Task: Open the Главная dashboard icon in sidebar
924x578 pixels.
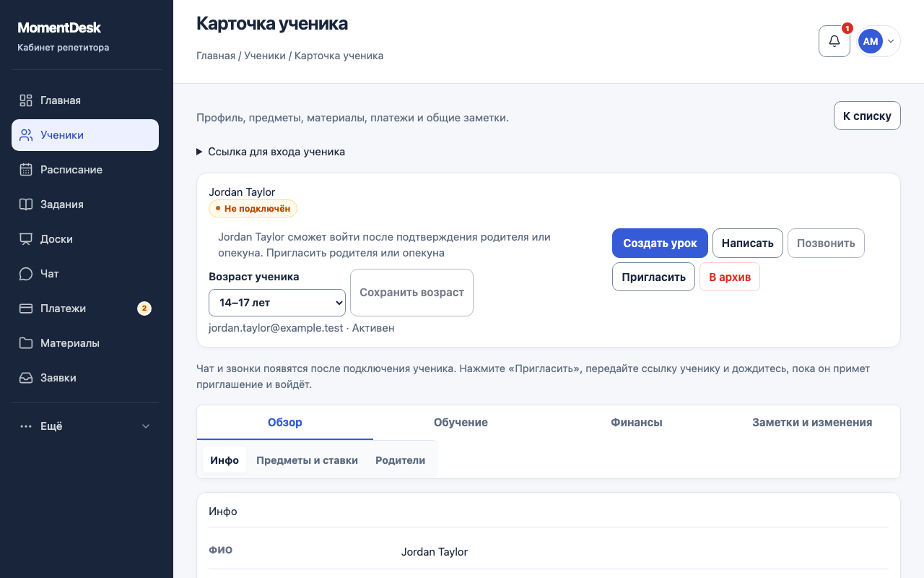Action: click(x=26, y=100)
